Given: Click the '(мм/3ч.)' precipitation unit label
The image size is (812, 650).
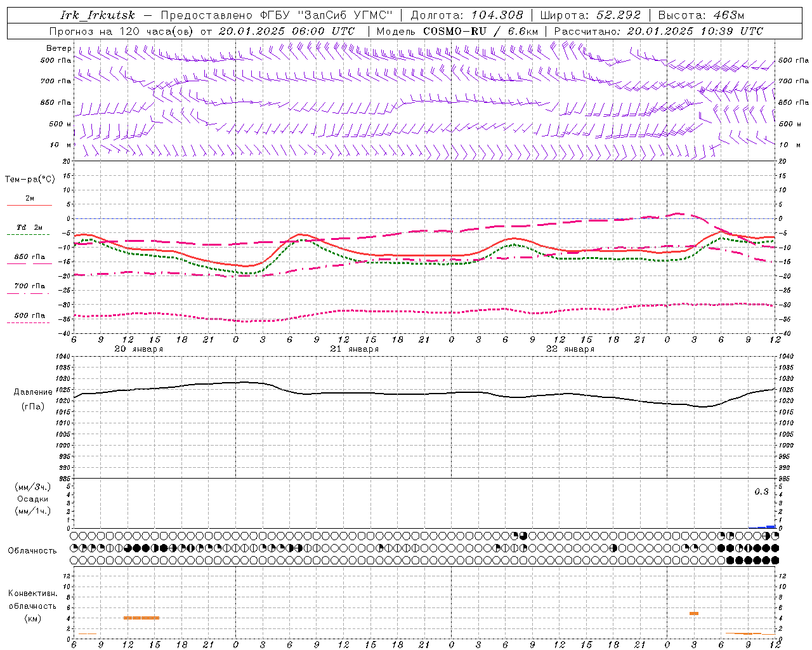Looking at the screenshot, I should [32, 487].
